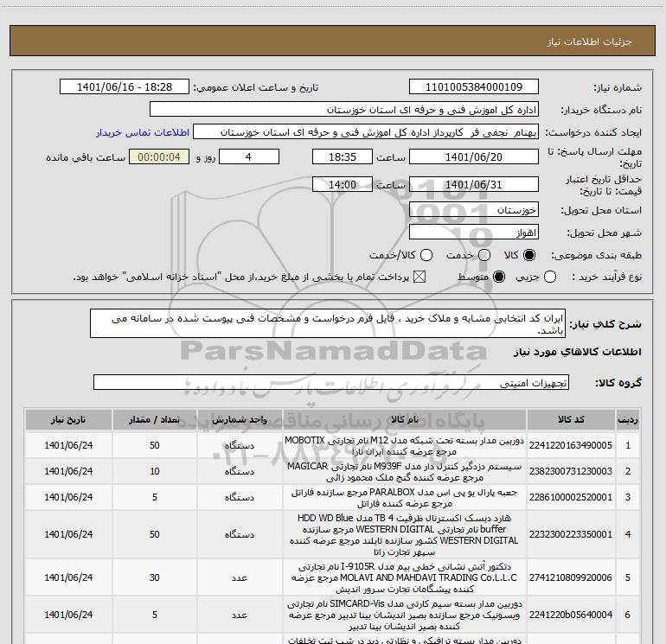666x644 pixels.
Task: Select item code 2241220163490005
Action: point(571,445)
